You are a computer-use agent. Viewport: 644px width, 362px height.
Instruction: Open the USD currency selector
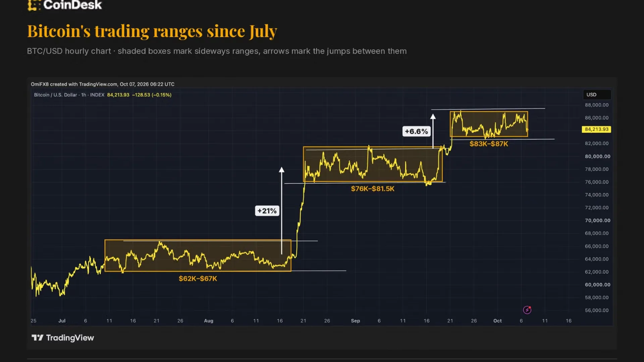pos(597,95)
